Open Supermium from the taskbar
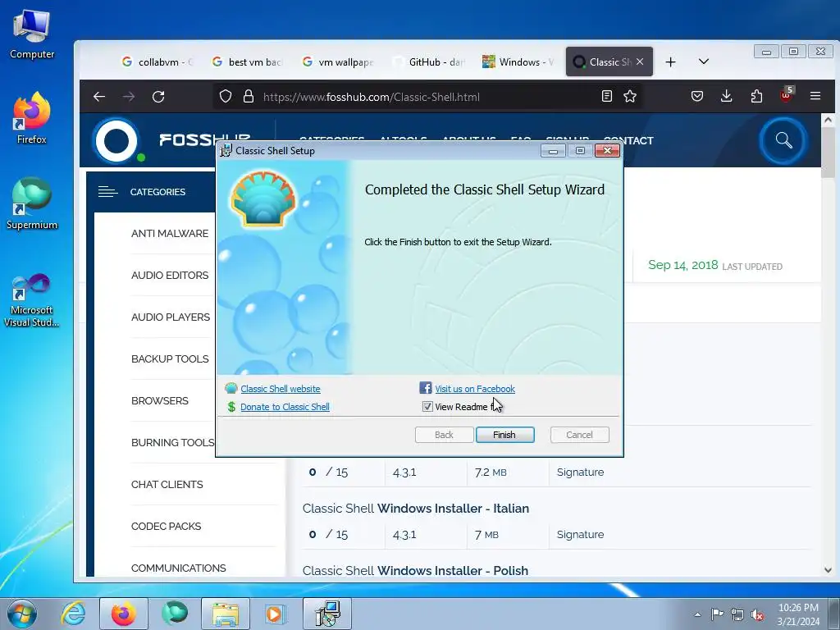 [175, 614]
